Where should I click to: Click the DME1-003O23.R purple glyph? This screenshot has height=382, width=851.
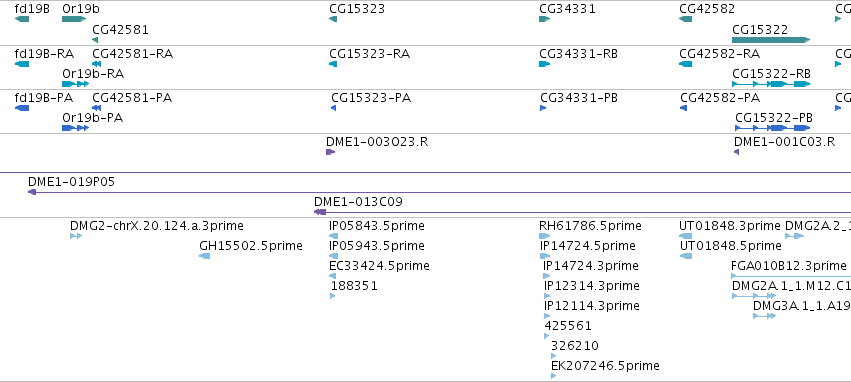(331, 152)
